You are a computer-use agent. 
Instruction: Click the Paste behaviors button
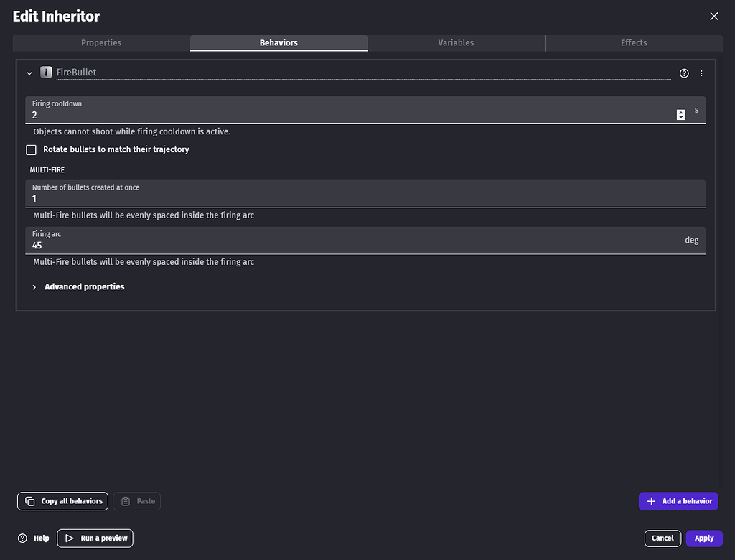(x=137, y=501)
